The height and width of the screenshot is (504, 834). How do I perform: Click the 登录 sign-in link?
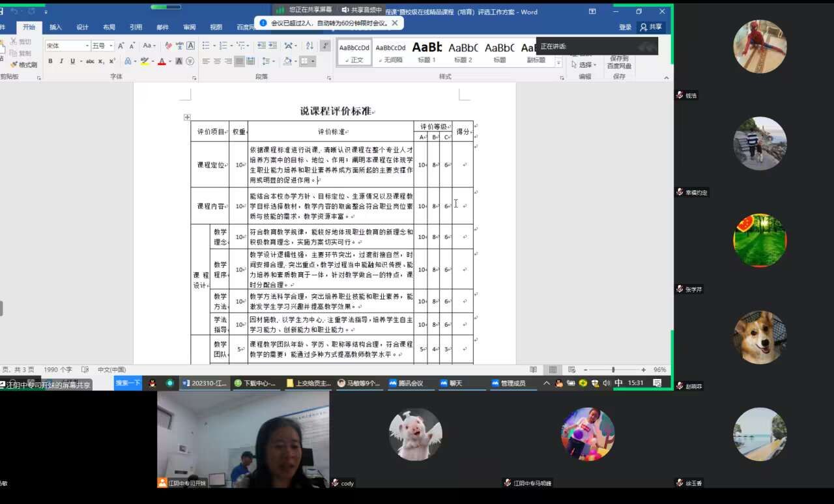point(625,27)
